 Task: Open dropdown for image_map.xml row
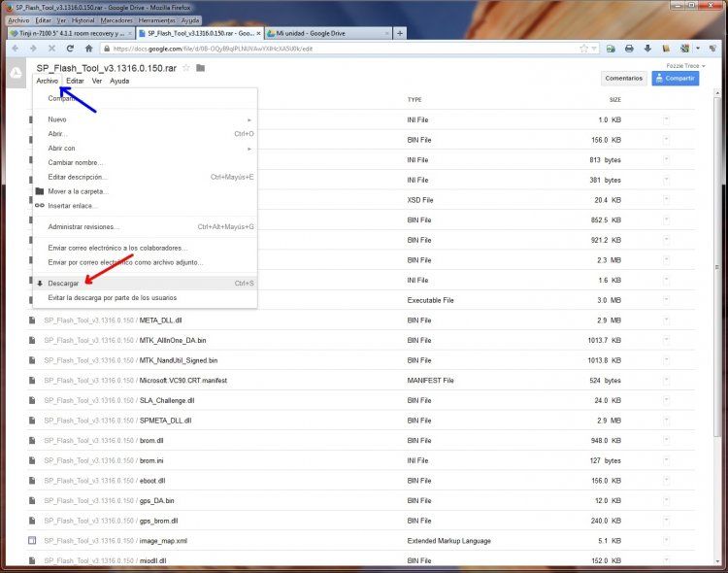pyautogui.click(x=666, y=541)
